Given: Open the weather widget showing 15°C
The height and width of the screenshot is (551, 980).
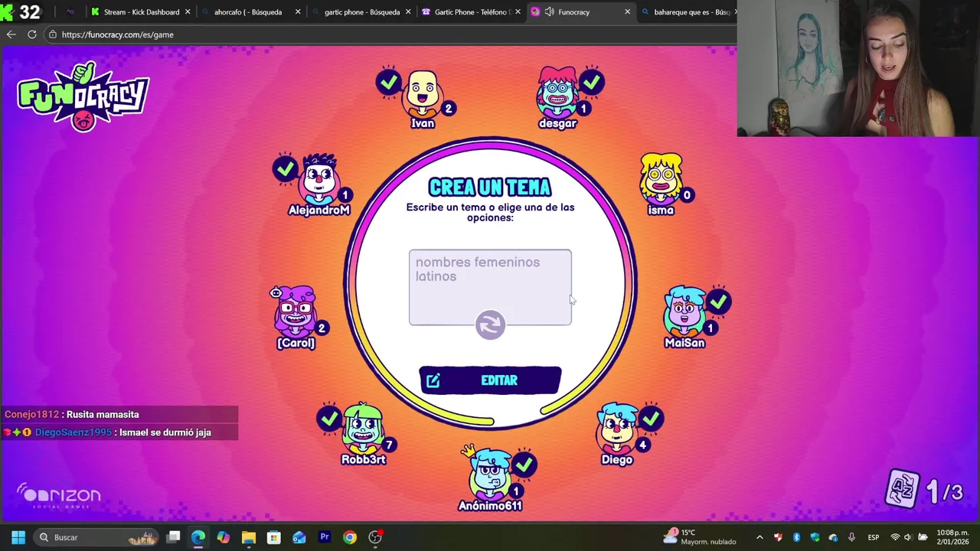Looking at the screenshot, I should pos(700,536).
